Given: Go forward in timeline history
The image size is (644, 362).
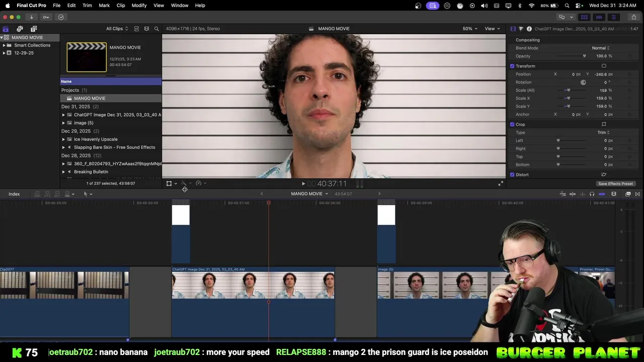Looking at the screenshot, I should pos(379,194).
